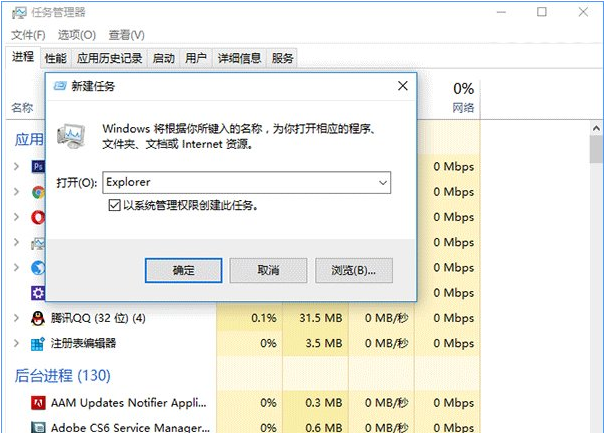
Task: Click the 注册表编辑器 registry editor icon
Action: 38,343
